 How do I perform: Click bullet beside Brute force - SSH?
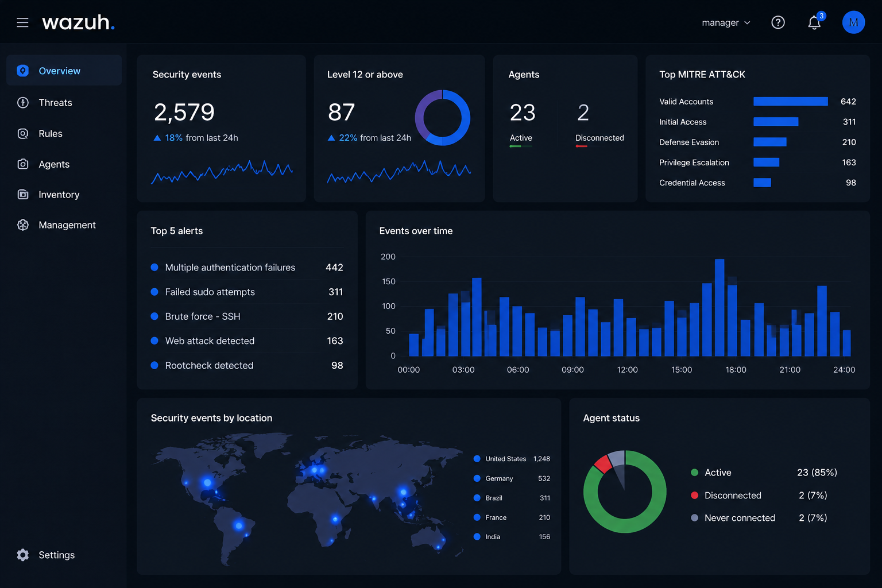point(154,316)
